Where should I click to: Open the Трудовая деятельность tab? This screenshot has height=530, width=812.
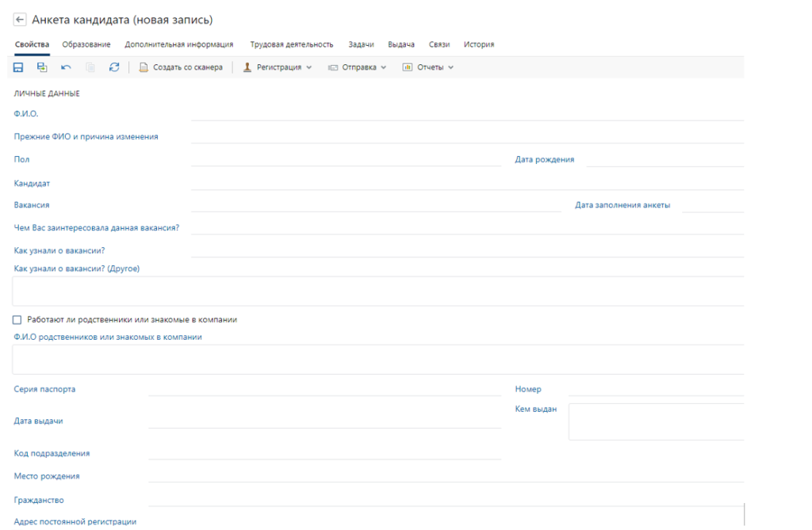click(292, 44)
